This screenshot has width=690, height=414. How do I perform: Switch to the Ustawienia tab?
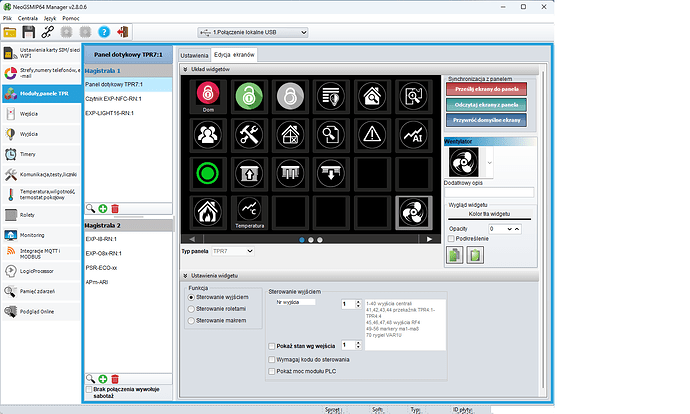click(x=194, y=55)
